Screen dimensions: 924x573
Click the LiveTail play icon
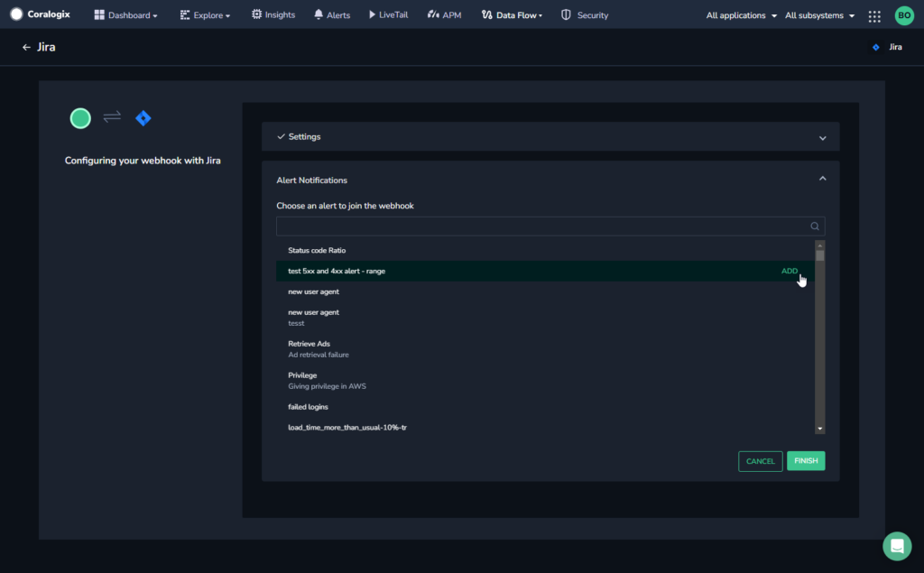[372, 14]
